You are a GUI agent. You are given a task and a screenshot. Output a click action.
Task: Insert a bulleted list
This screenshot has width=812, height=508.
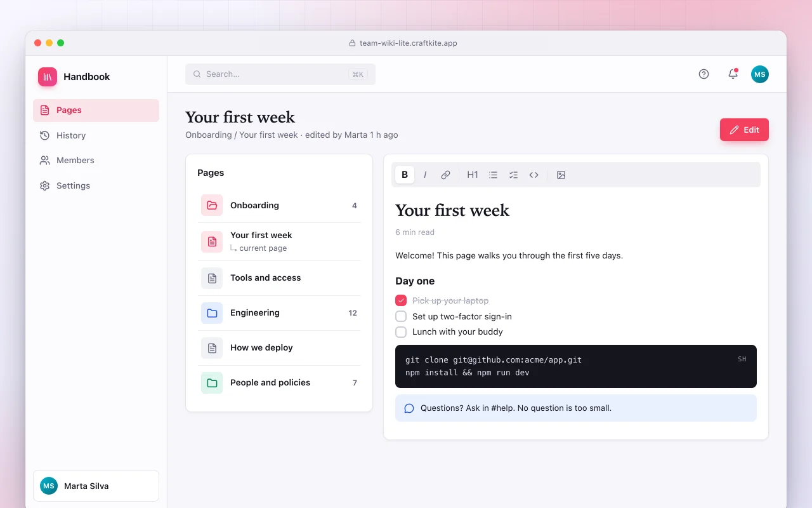coord(493,175)
